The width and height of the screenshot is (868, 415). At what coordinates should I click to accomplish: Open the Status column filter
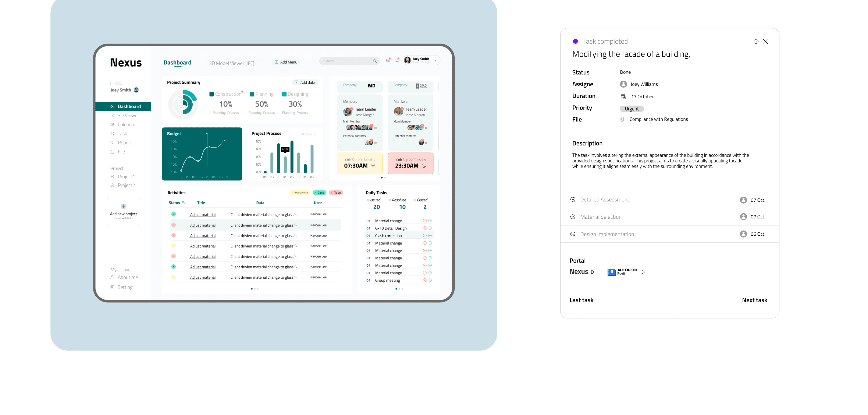(183, 203)
